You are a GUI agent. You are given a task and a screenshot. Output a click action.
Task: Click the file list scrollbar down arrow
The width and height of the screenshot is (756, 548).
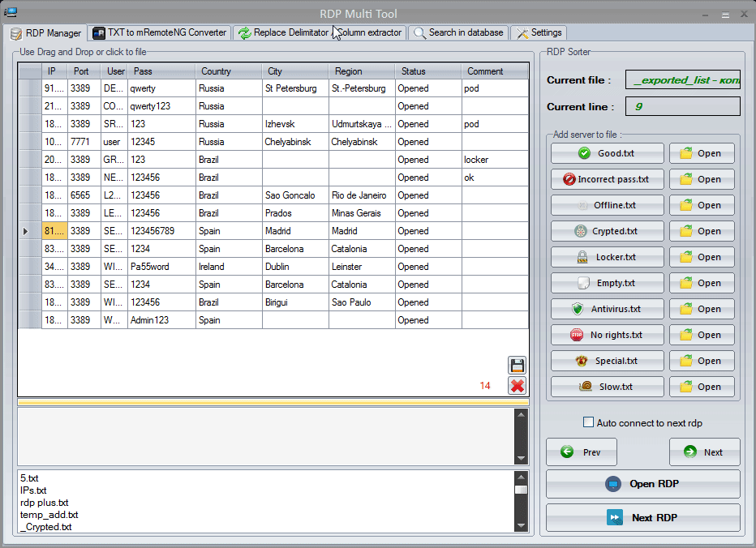(x=521, y=526)
